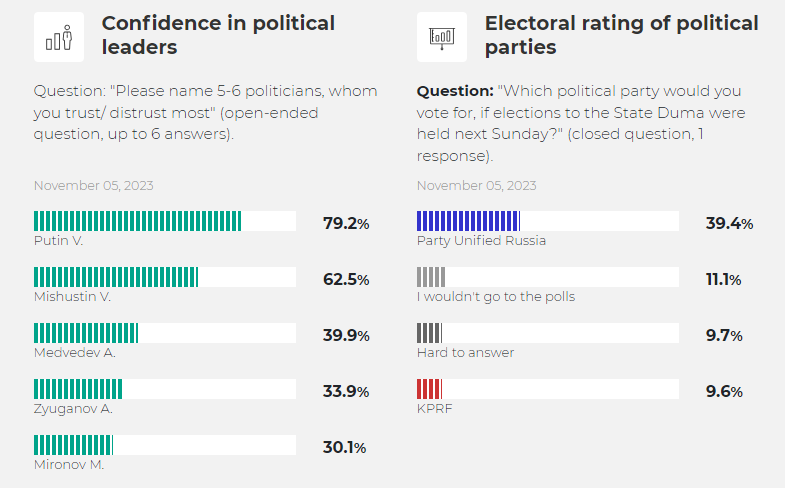Select the 39.4% Unified Russia value
The height and width of the screenshot is (488, 785).
point(729,223)
